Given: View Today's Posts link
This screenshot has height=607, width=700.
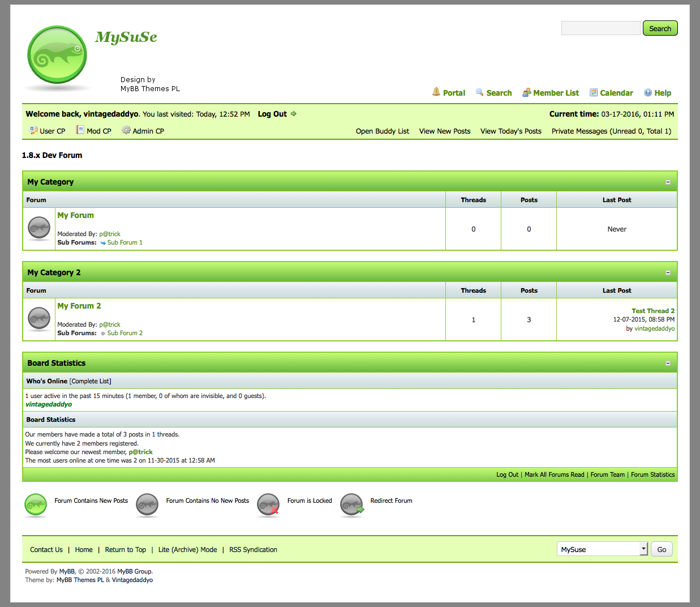Looking at the screenshot, I should [511, 131].
